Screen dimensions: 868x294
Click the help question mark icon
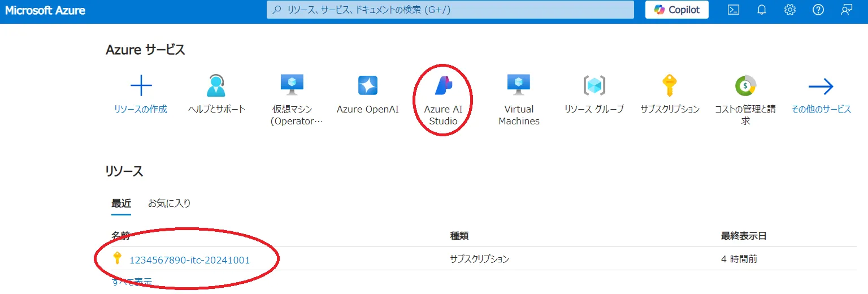(x=818, y=10)
